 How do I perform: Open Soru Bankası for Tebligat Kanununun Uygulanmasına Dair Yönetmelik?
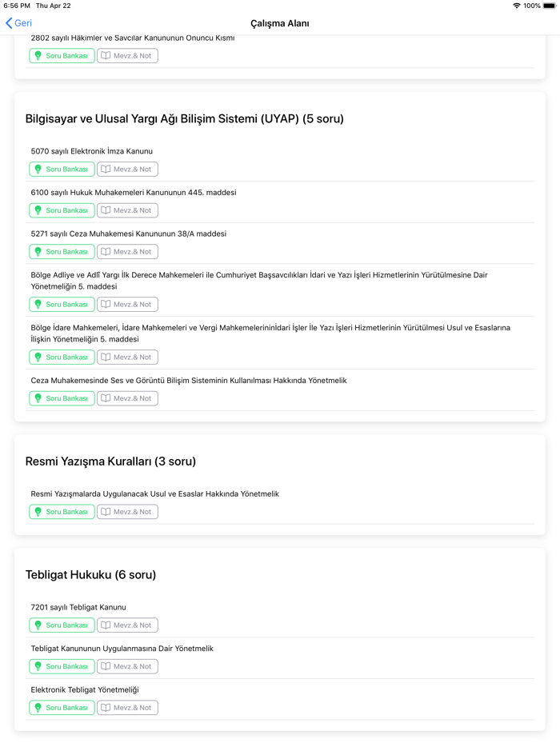tap(62, 666)
